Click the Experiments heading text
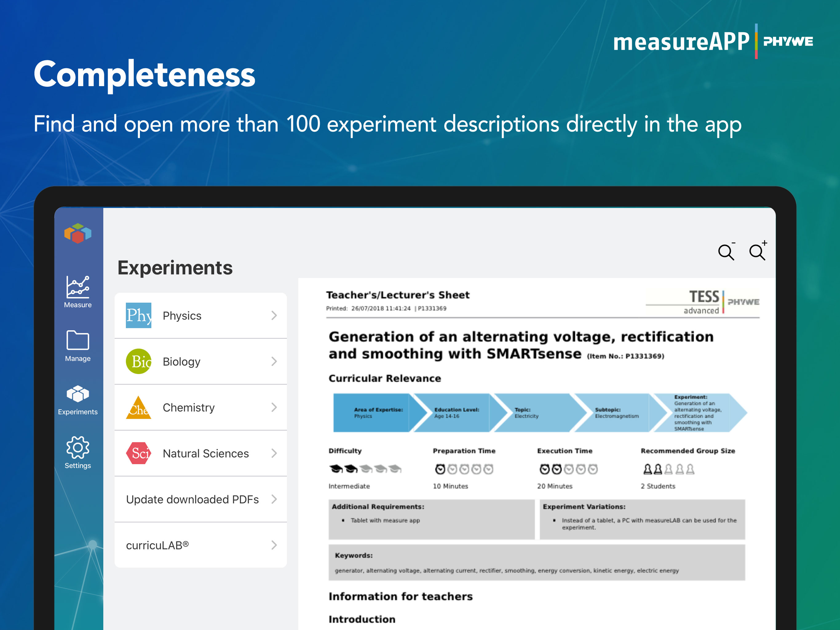 pos(175,268)
